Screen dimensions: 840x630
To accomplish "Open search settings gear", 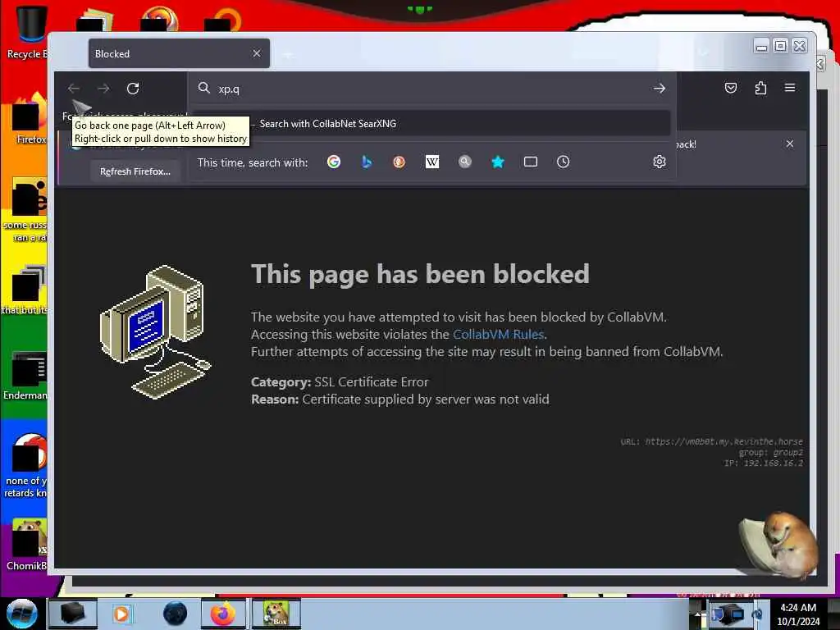I will pos(660,162).
